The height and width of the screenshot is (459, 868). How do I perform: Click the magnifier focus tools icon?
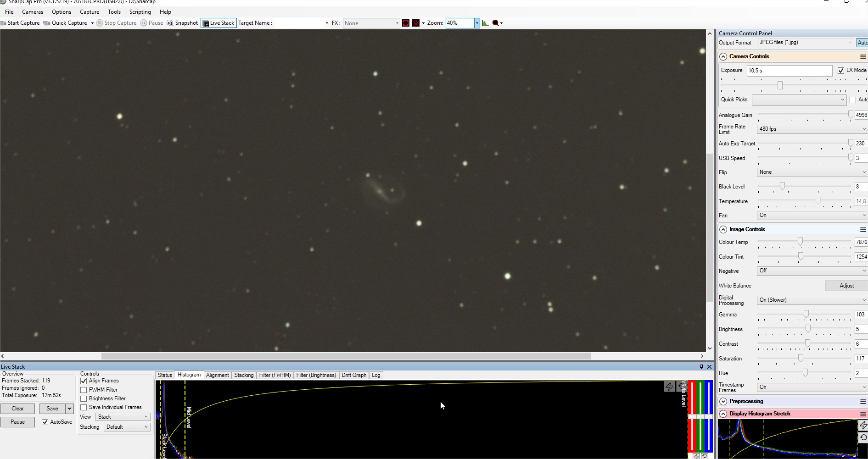[x=496, y=23]
